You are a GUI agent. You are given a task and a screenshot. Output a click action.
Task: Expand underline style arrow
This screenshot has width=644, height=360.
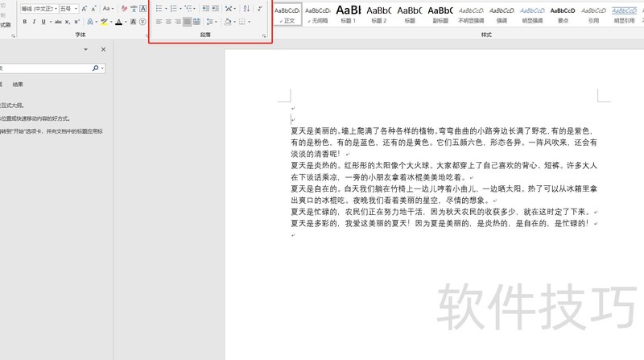click(51, 22)
